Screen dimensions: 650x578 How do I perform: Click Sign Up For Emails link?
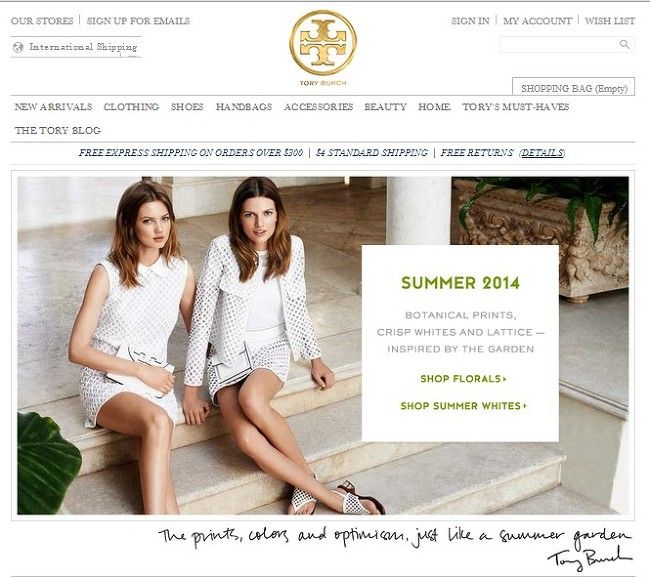click(x=138, y=21)
